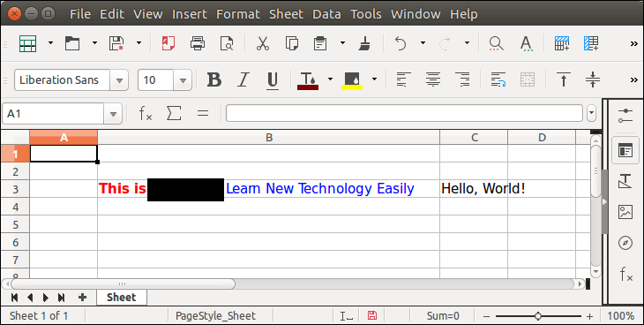
Task: Expand the Redo history dropdown
Action: (x=467, y=42)
